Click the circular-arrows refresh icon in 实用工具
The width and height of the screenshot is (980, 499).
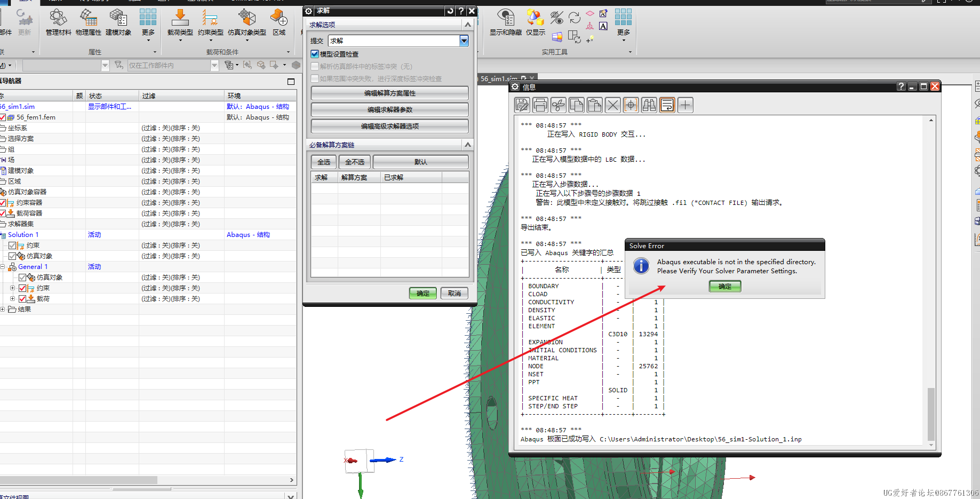[575, 18]
